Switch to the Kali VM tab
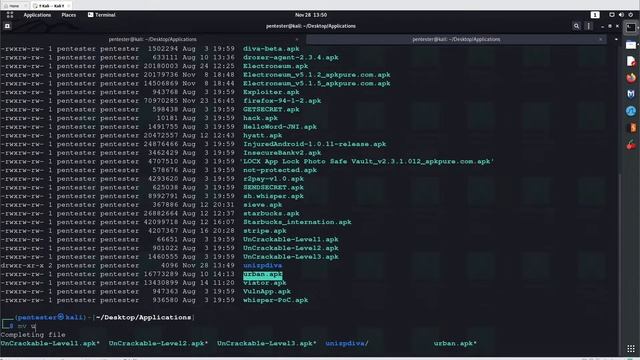 pos(52,6)
